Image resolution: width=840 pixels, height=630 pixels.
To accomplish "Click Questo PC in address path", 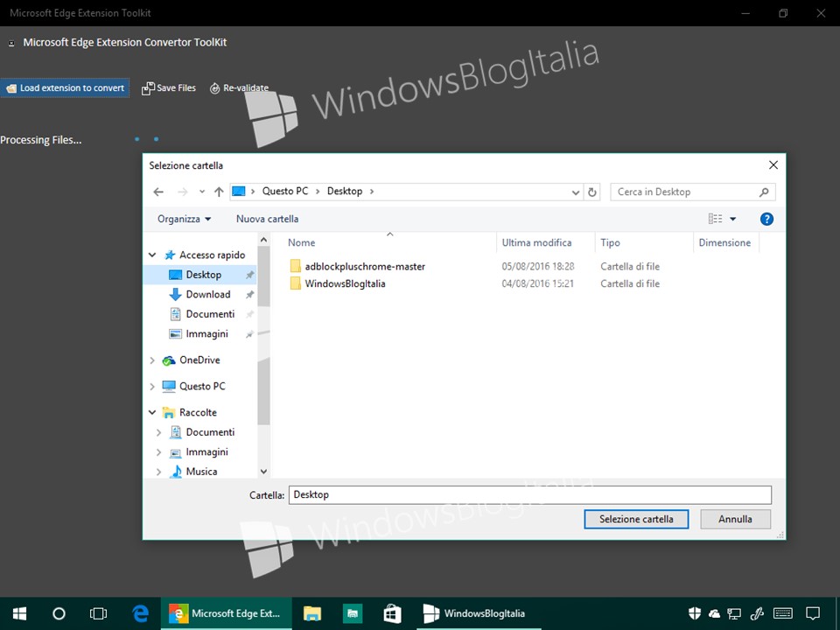I will tap(285, 192).
